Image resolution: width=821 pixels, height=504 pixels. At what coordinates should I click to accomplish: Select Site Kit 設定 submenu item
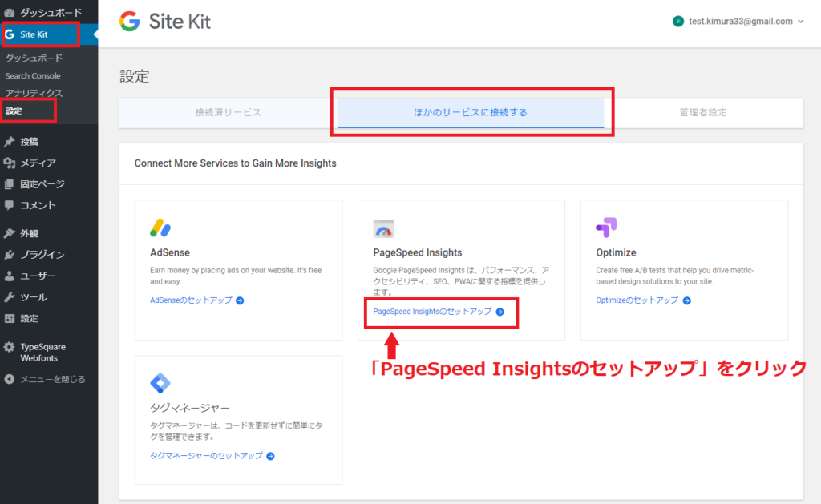[x=14, y=111]
